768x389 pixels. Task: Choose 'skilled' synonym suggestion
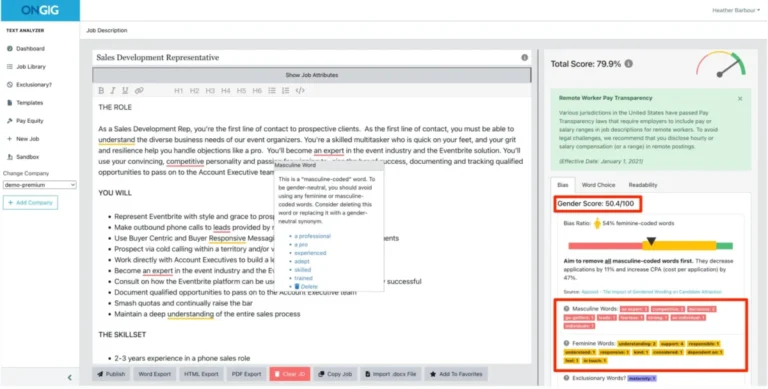[x=302, y=269]
